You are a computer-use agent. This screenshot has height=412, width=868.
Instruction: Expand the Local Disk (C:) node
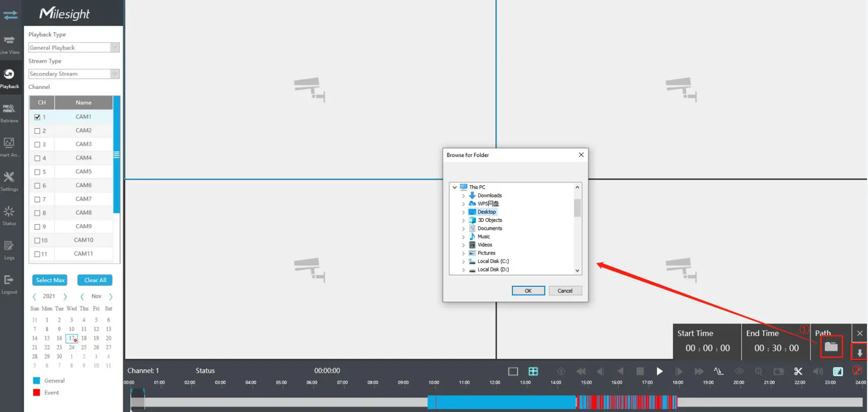[464, 262]
